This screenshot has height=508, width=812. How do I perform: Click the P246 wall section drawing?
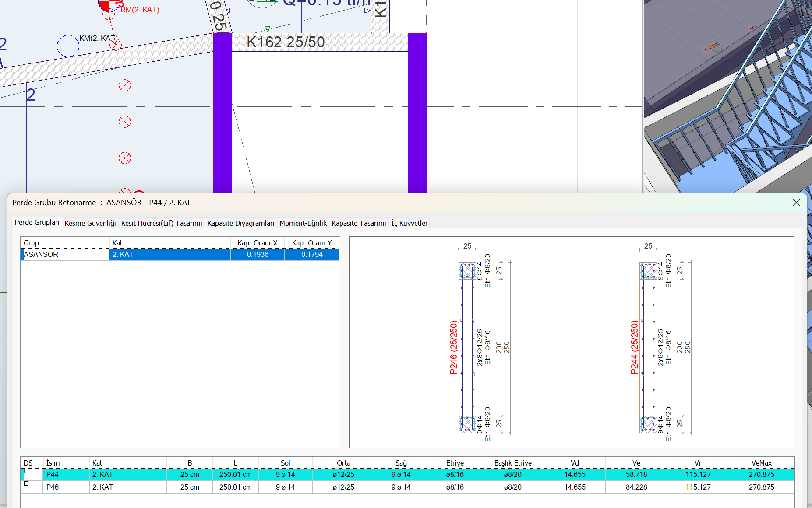click(467, 347)
